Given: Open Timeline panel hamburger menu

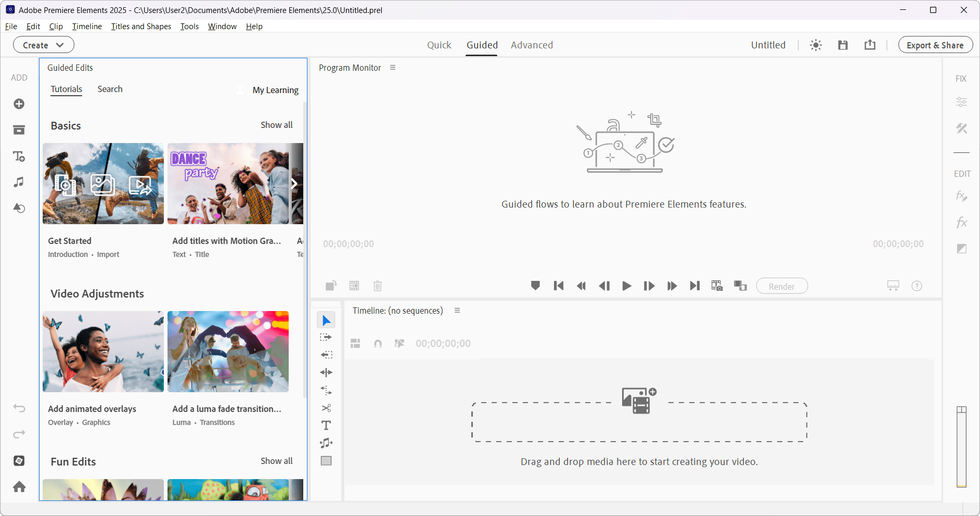Looking at the screenshot, I should (457, 311).
